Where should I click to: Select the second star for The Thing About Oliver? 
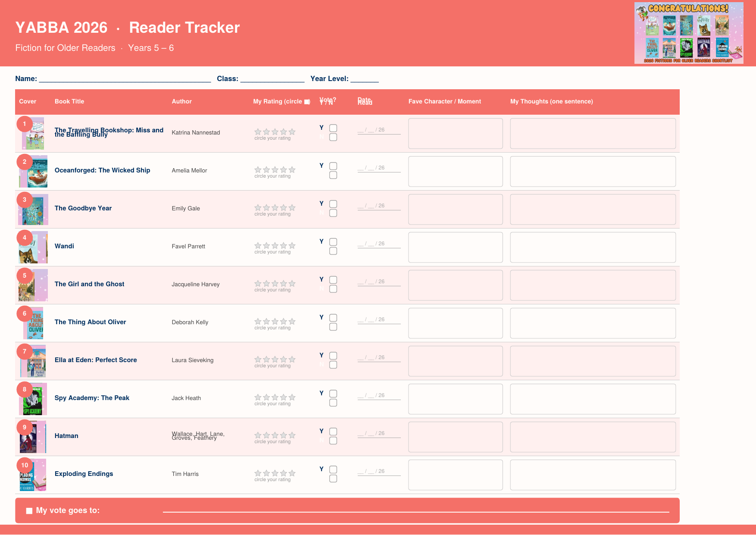[266, 322]
